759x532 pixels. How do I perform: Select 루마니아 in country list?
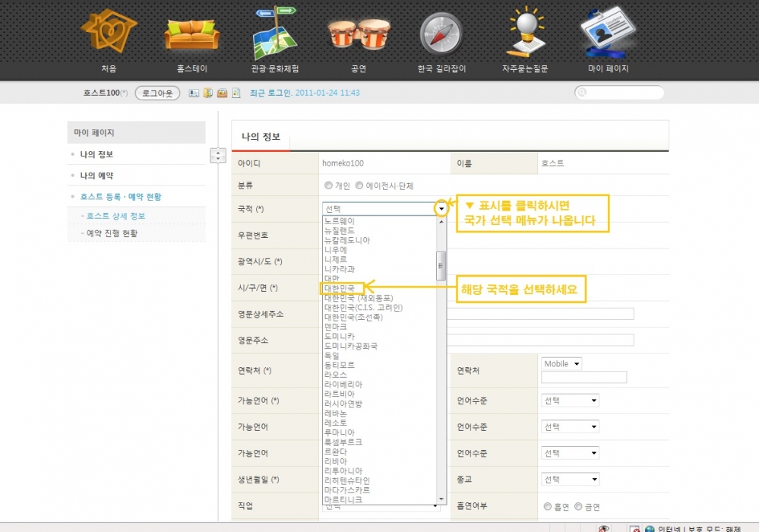[340, 432]
